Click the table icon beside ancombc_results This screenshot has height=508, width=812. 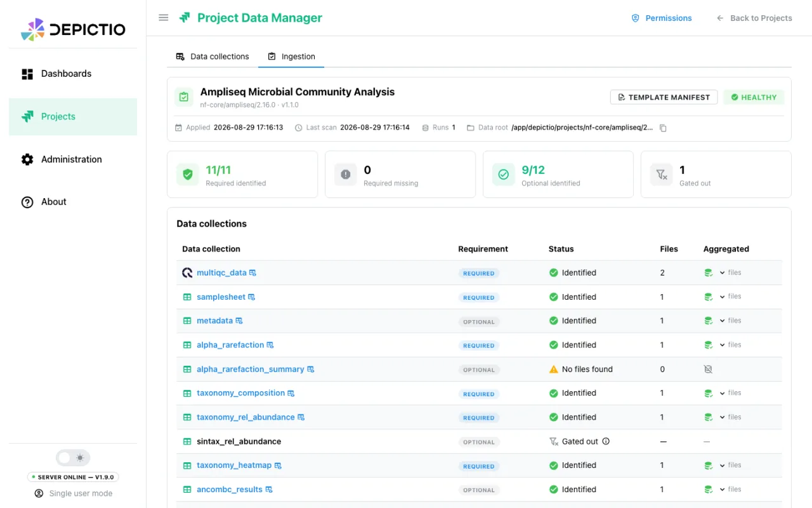coord(187,490)
